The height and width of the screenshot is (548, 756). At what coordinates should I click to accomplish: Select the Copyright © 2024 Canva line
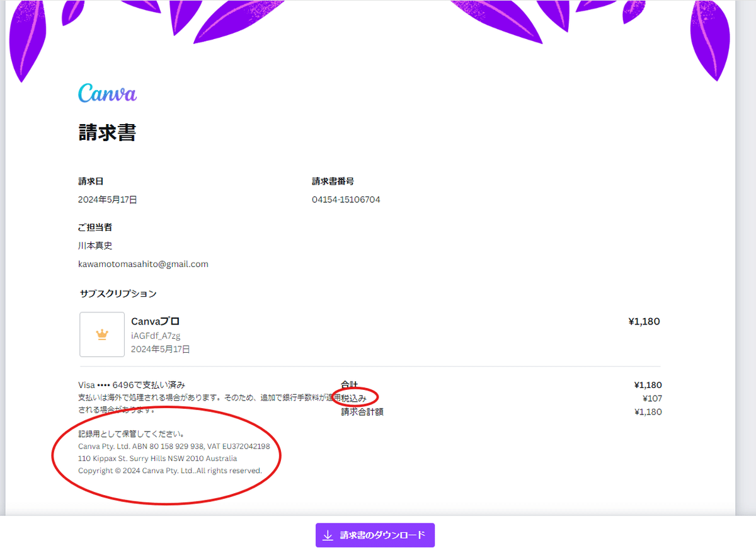point(170,471)
